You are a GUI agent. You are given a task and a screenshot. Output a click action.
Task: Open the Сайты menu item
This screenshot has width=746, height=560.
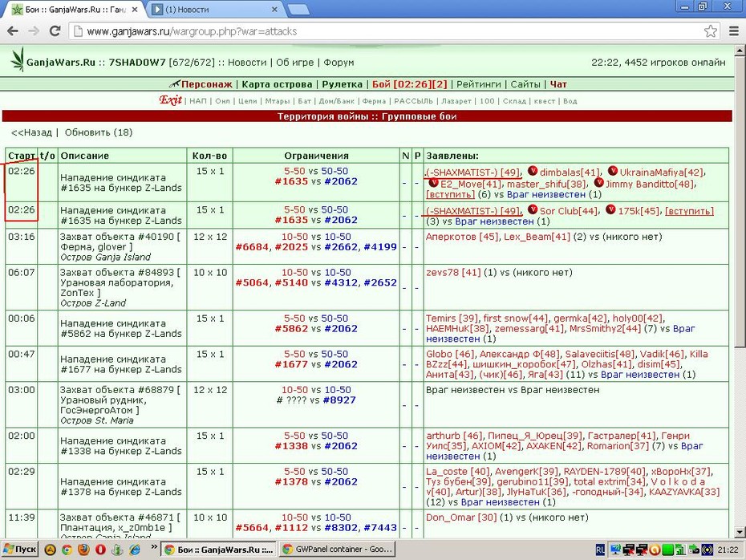(525, 84)
